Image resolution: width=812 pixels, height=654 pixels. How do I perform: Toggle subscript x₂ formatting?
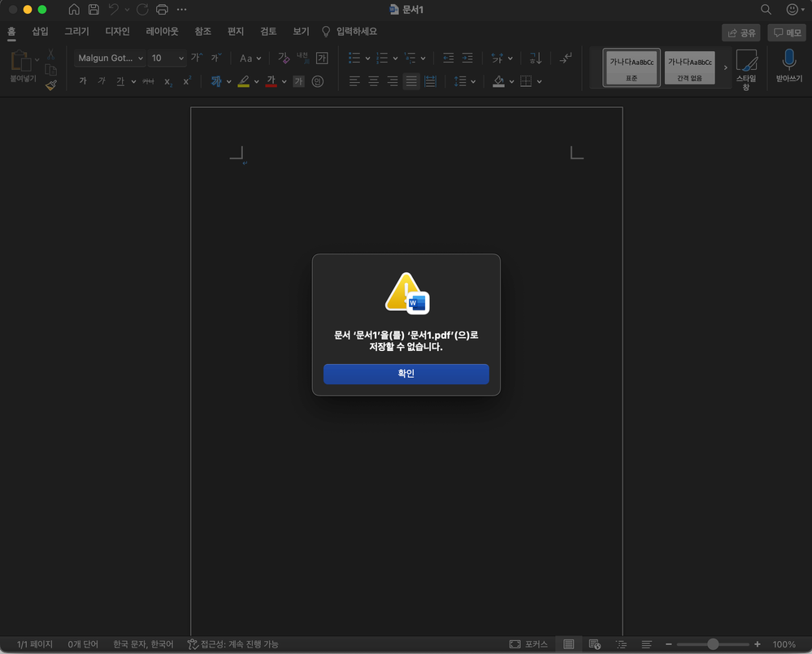pos(167,82)
